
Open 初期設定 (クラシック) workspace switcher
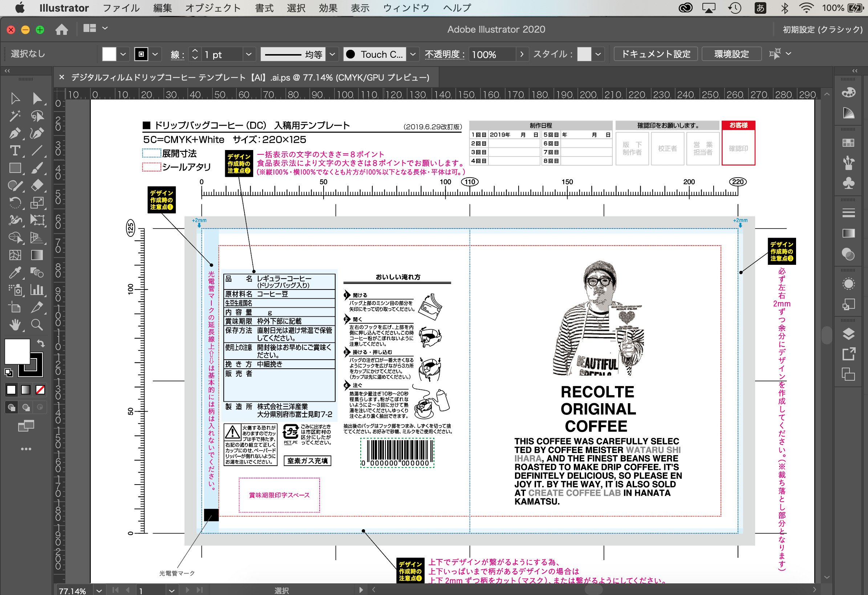(823, 29)
